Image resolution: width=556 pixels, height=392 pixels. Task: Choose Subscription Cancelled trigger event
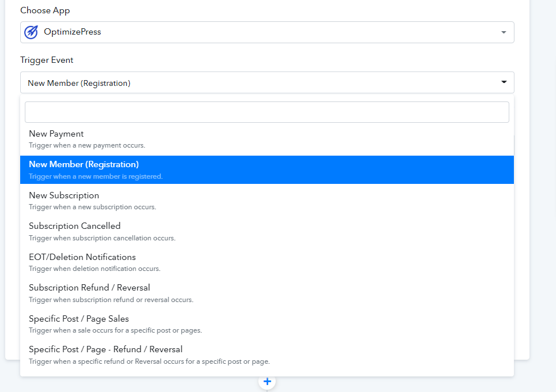coord(266,231)
